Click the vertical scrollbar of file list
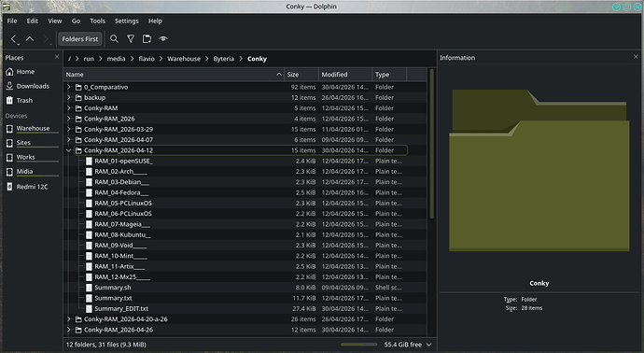This screenshot has height=353, width=644. pyautogui.click(x=431, y=144)
